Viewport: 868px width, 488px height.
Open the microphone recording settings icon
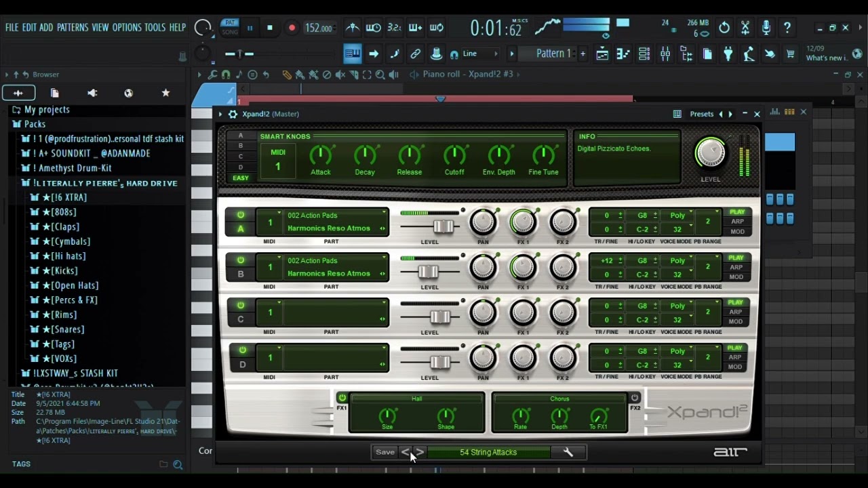click(766, 28)
